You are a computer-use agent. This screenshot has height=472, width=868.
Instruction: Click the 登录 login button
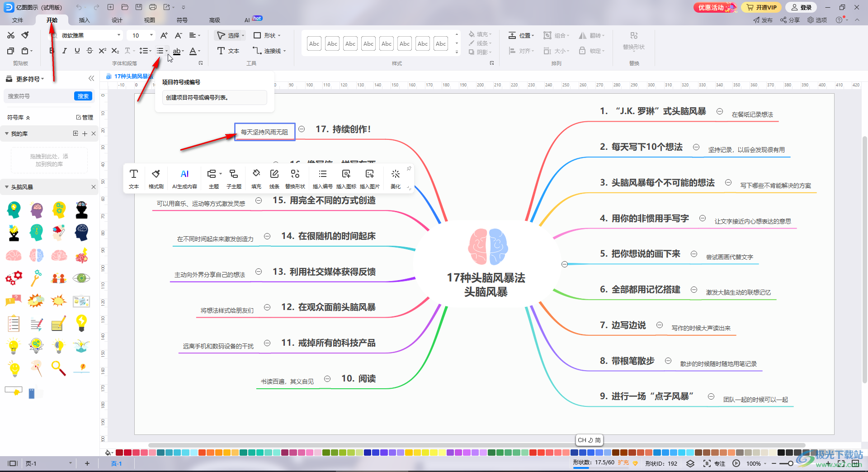[802, 7]
